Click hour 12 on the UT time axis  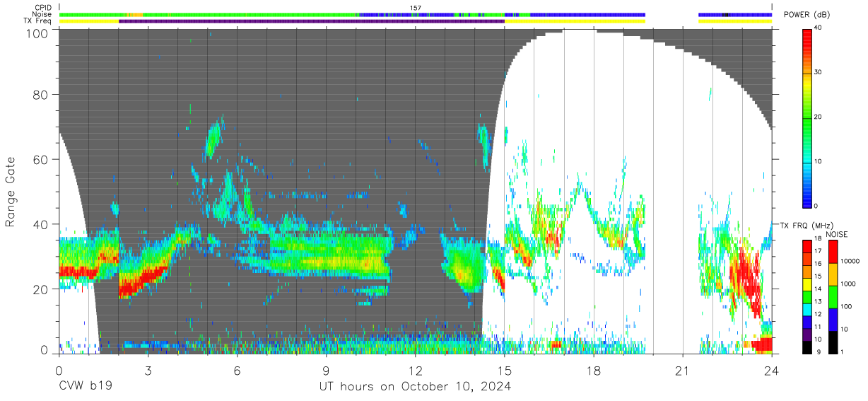coord(416,371)
